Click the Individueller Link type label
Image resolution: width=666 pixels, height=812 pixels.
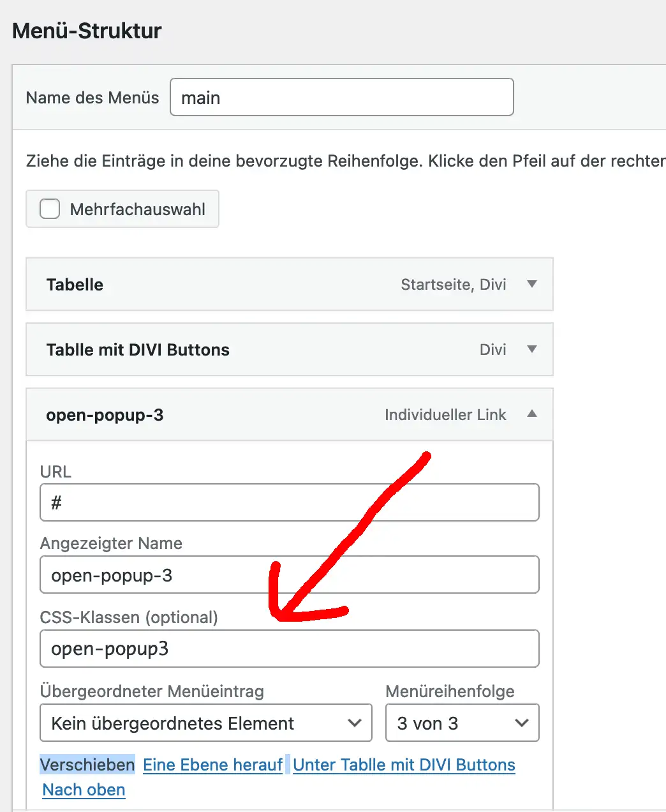[x=445, y=415]
